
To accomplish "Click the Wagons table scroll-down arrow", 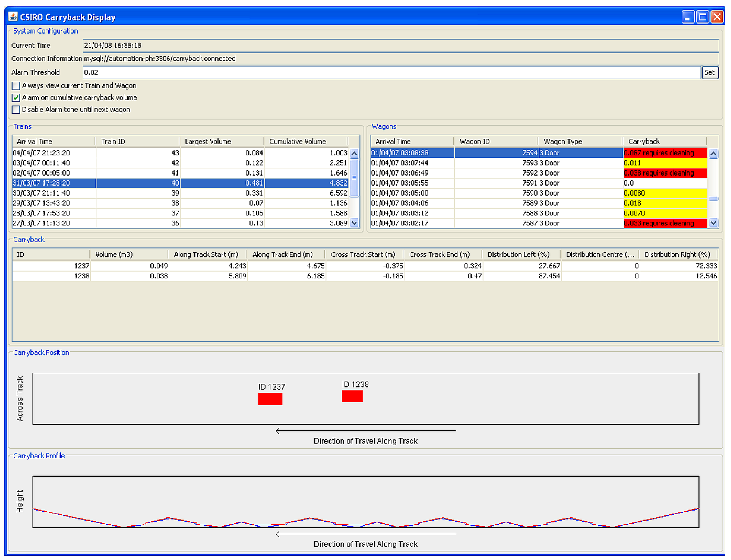I will click(713, 223).
